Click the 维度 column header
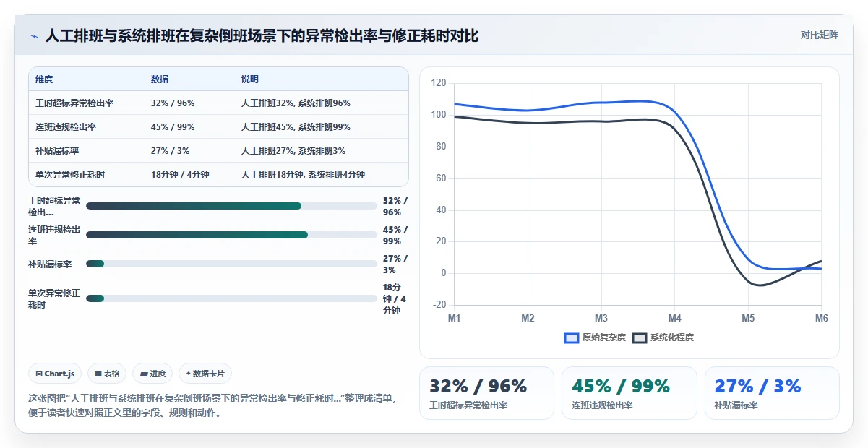868x448 pixels. click(44, 79)
